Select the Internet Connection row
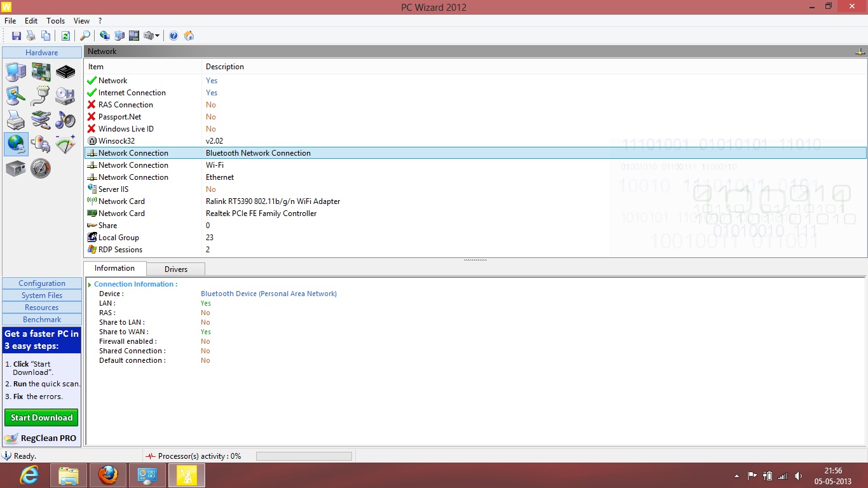 pos(475,93)
